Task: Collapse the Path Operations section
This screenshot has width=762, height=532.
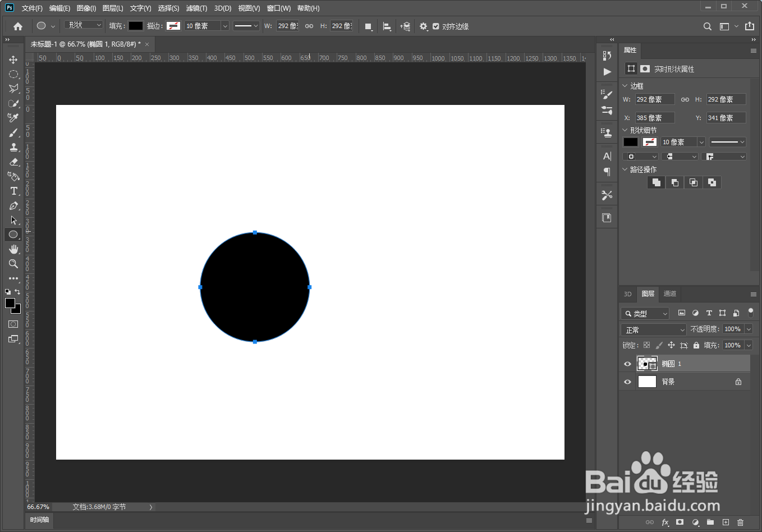Action: pyautogui.click(x=625, y=169)
